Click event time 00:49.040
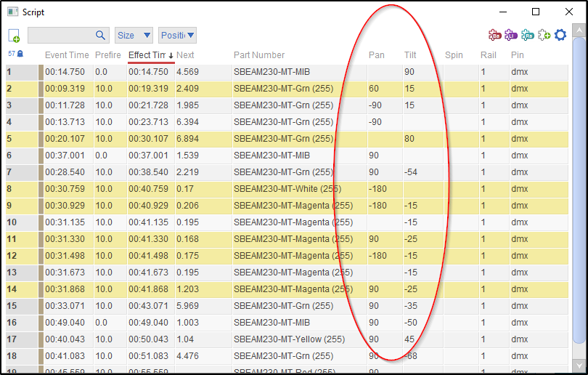This screenshot has height=375, width=588. (65, 323)
